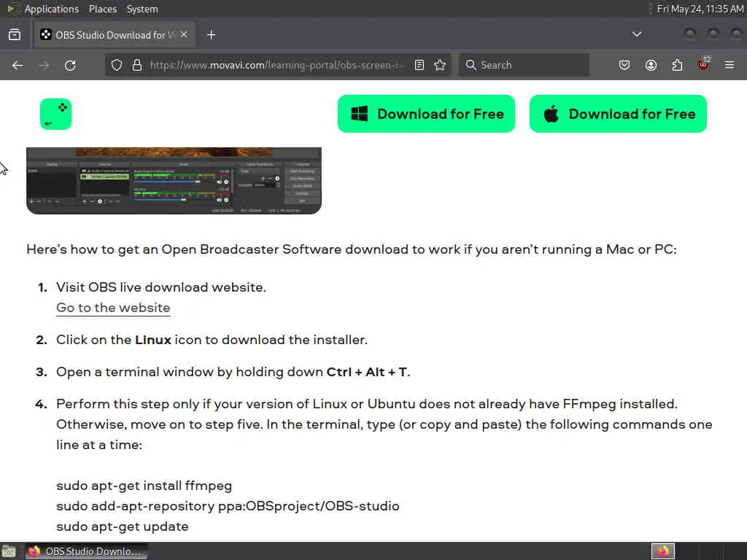747x560 pixels.
Task: Open the extensions puzzle icon
Action: [677, 65]
